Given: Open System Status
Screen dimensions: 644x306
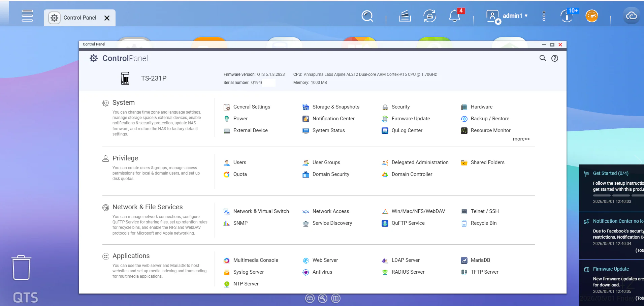Looking at the screenshot, I should pos(324,130).
